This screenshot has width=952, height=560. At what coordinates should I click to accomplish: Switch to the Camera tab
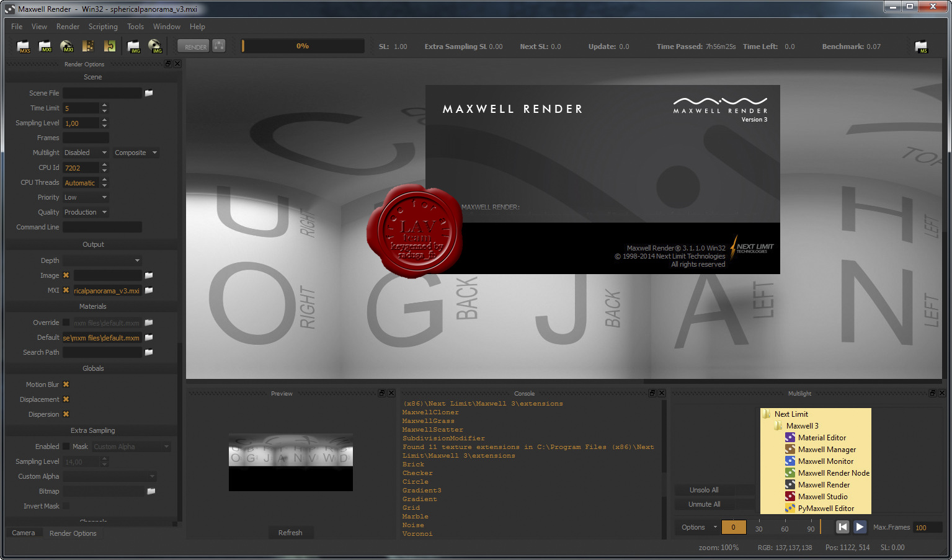[x=24, y=533]
